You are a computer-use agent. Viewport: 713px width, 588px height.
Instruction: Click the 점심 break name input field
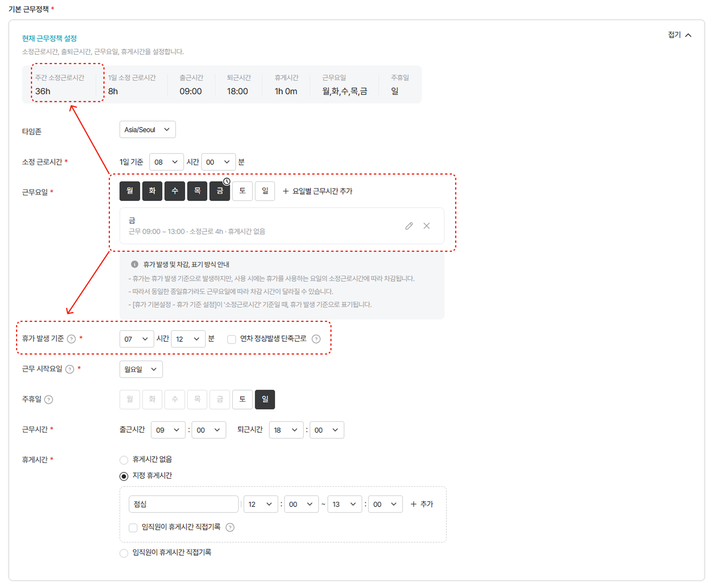[x=184, y=504]
